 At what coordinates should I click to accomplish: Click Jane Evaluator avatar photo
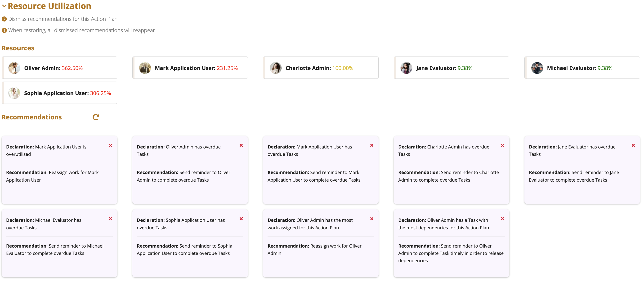407,68
